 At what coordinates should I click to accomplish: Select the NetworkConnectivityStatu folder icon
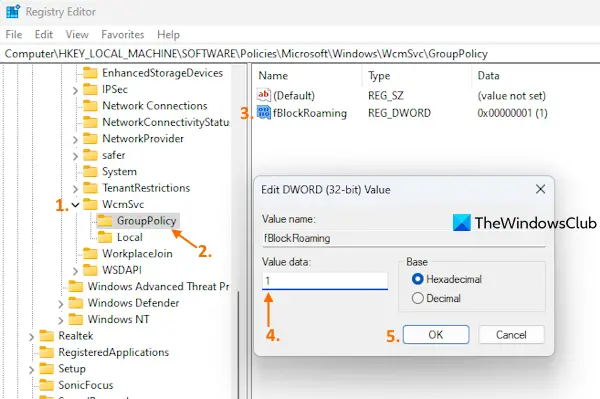(x=90, y=122)
